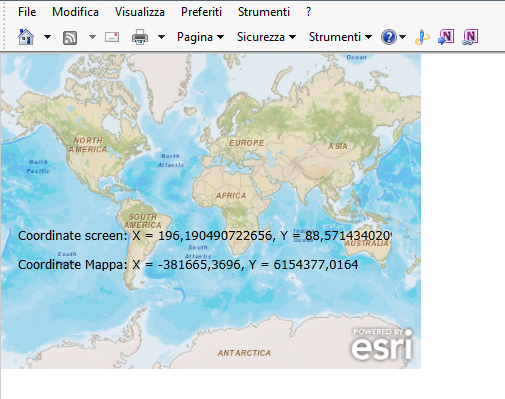The image size is (505, 399).
Task: Click the Home page icon
Action: tap(26, 37)
